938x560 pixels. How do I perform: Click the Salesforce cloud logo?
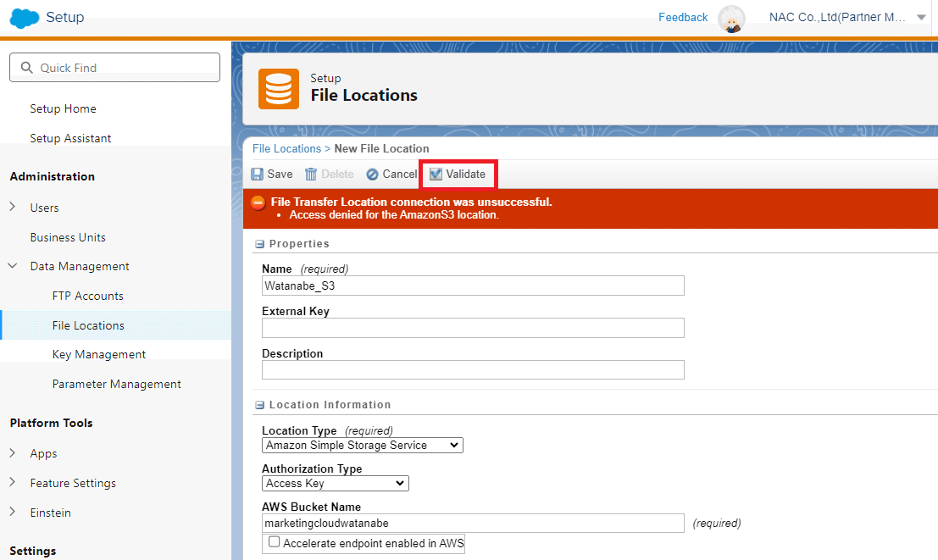coord(25,18)
